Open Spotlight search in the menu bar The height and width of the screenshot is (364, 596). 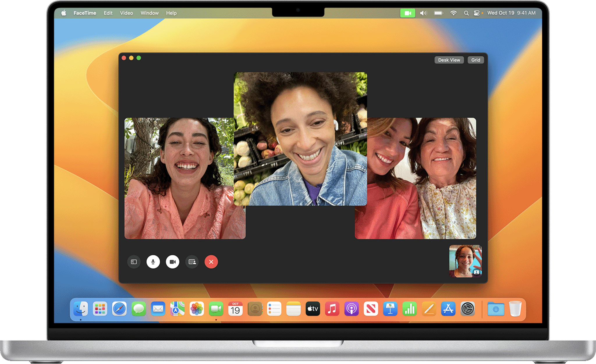pos(466,13)
